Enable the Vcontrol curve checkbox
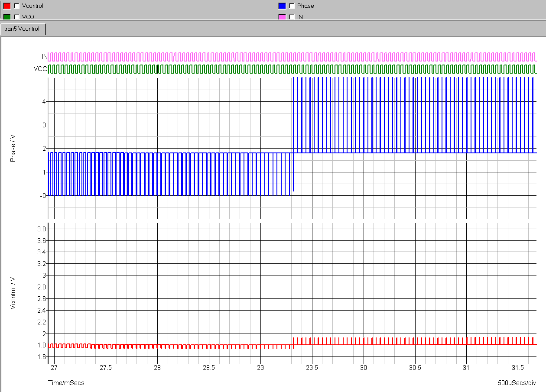This screenshot has width=546, height=392. [16, 6]
